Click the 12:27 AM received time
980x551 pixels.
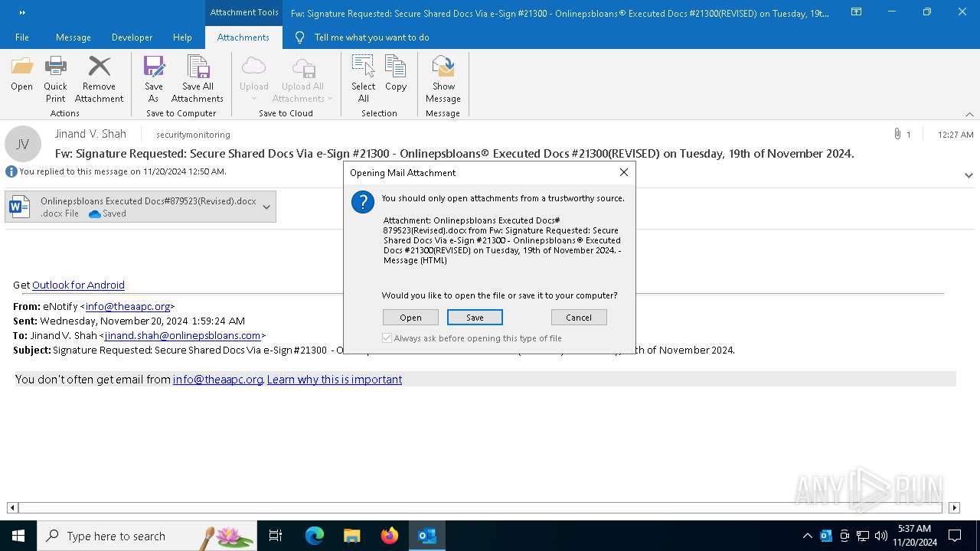pyautogui.click(x=955, y=135)
